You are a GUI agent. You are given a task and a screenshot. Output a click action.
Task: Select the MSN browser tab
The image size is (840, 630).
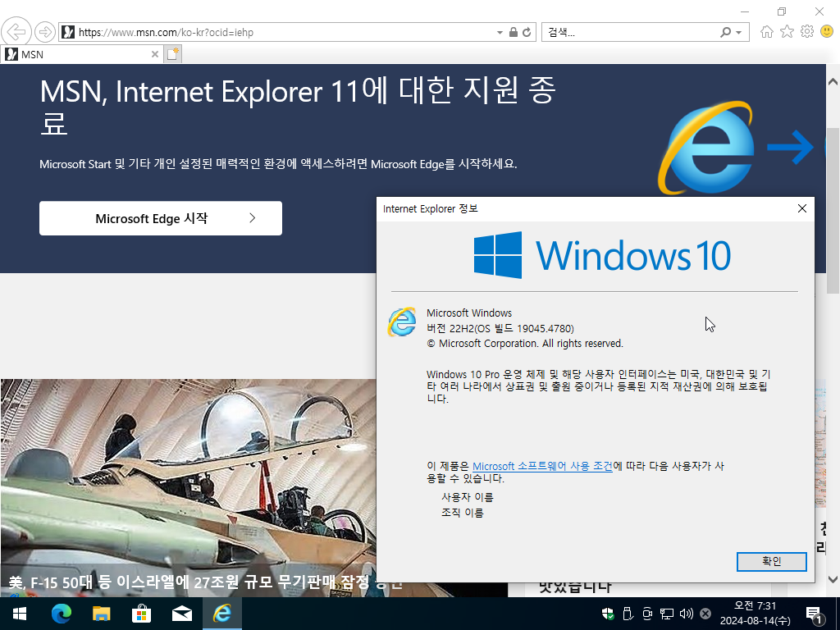point(81,54)
